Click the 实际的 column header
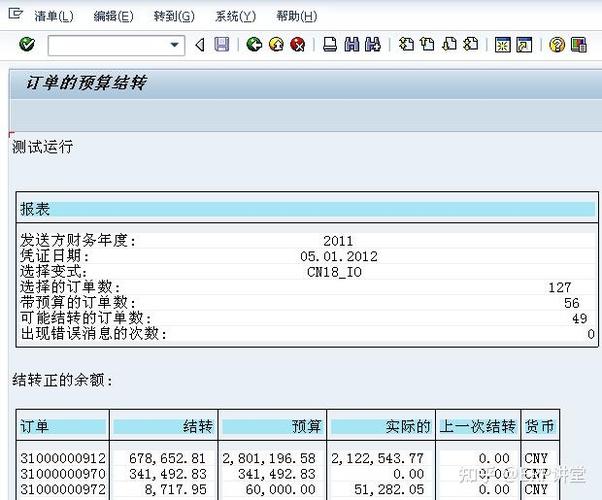This screenshot has height=500, width=602. pos(381,427)
